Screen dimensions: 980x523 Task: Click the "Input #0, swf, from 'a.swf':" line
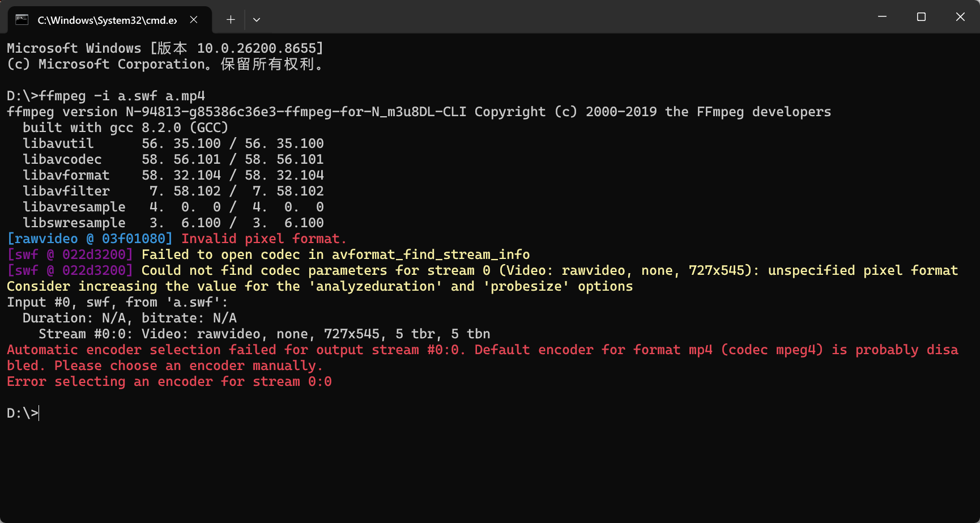click(x=117, y=302)
